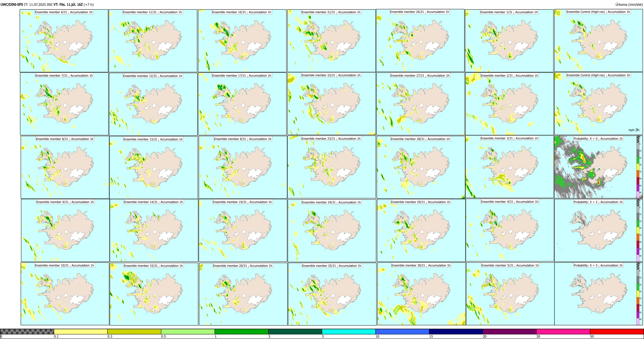
Task: Click the pale yellow 0.1–0.3 legend swatch
Action: (x=81, y=332)
